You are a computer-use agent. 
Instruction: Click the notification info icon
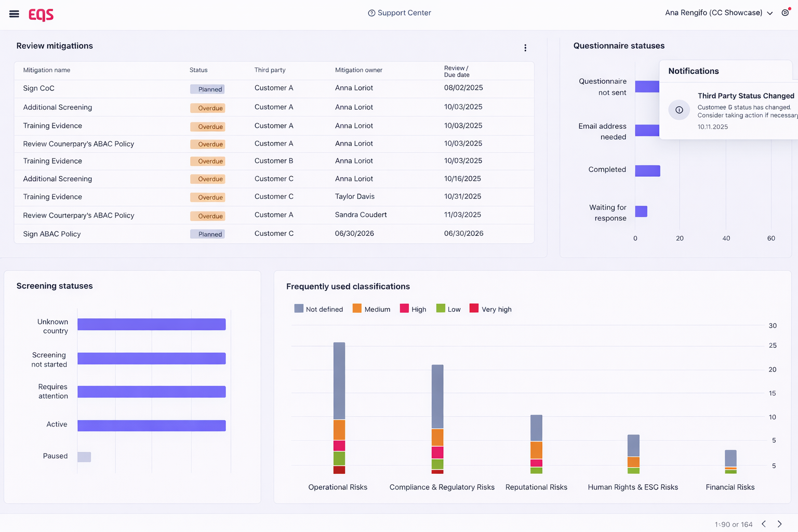point(679,110)
